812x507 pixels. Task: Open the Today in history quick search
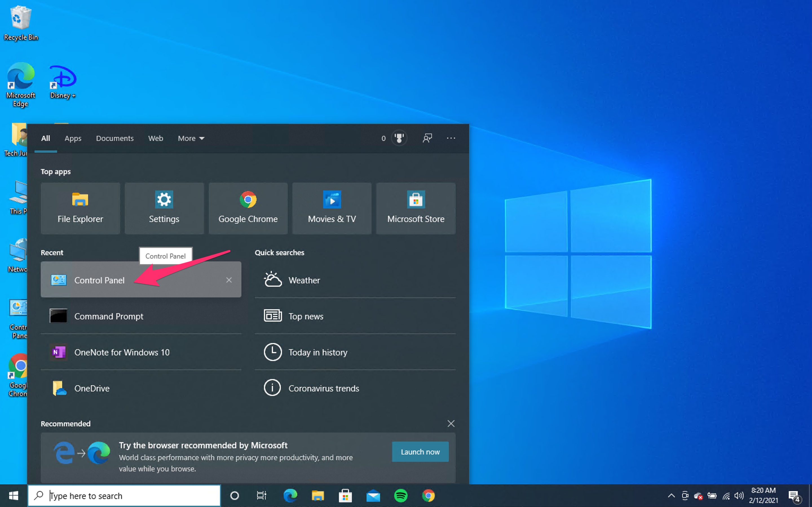tap(318, 352)
